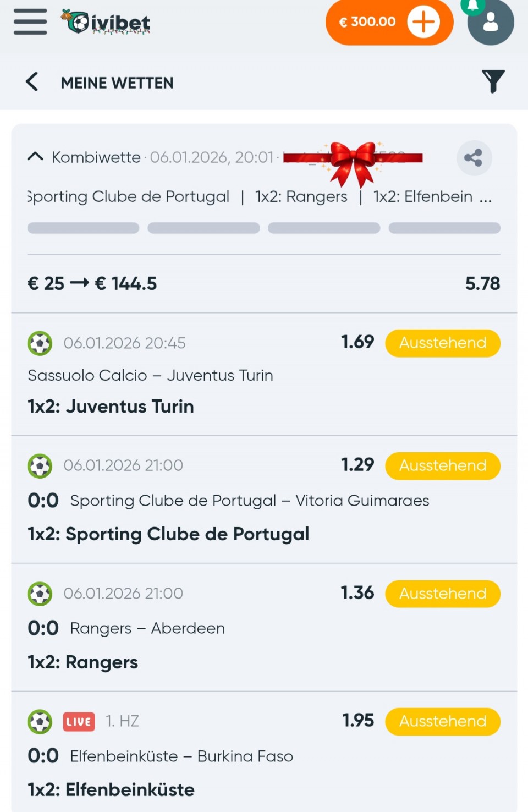528x812 pixels.
Task: Go back with the left arrow
Action: coord(32,82)
